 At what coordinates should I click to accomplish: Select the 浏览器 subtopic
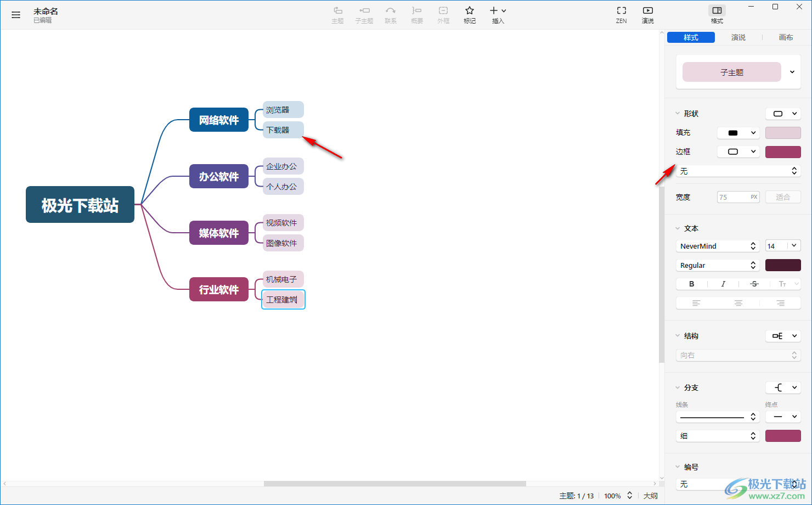(283, 110)
